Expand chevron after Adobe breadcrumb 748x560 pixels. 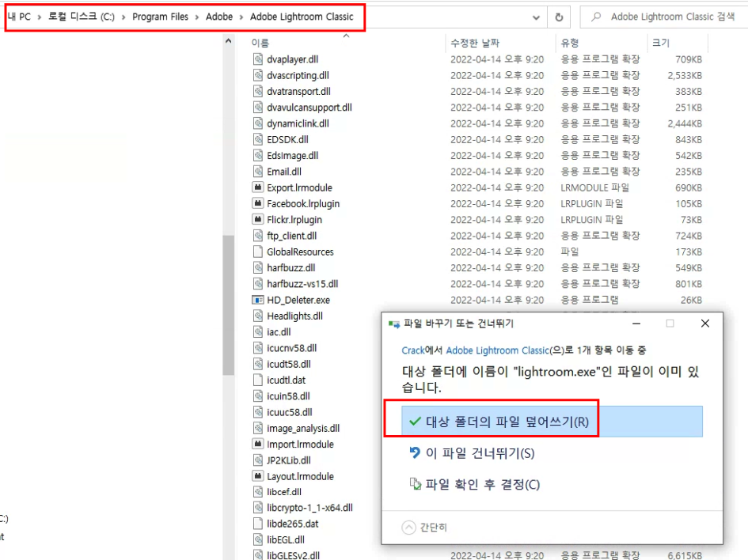pos(241,17)
